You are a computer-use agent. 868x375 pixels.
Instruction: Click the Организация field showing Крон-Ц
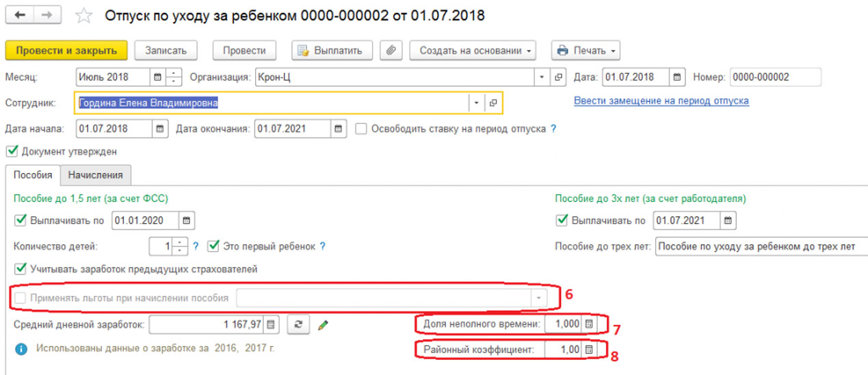pyautogui.click(x=394, y=77)
